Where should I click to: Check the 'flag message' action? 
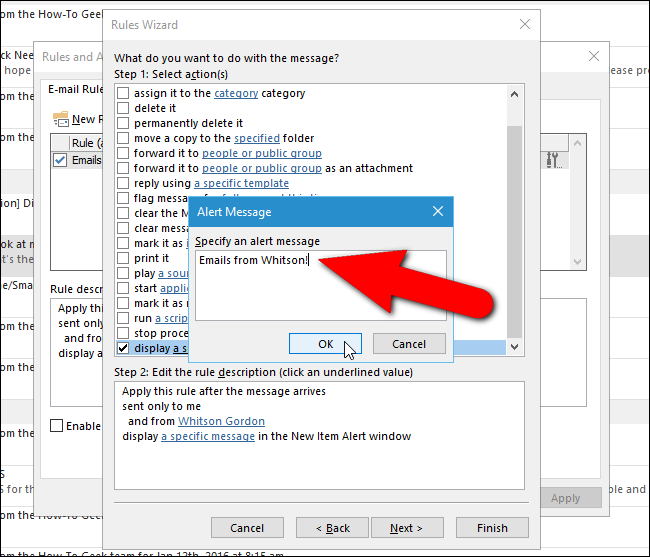tap(123, 198)
